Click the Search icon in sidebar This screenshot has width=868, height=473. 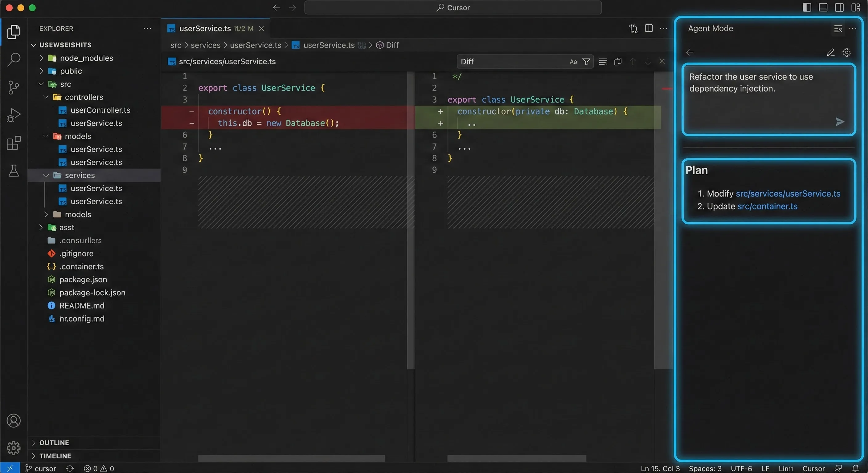(x=14, y=59)
